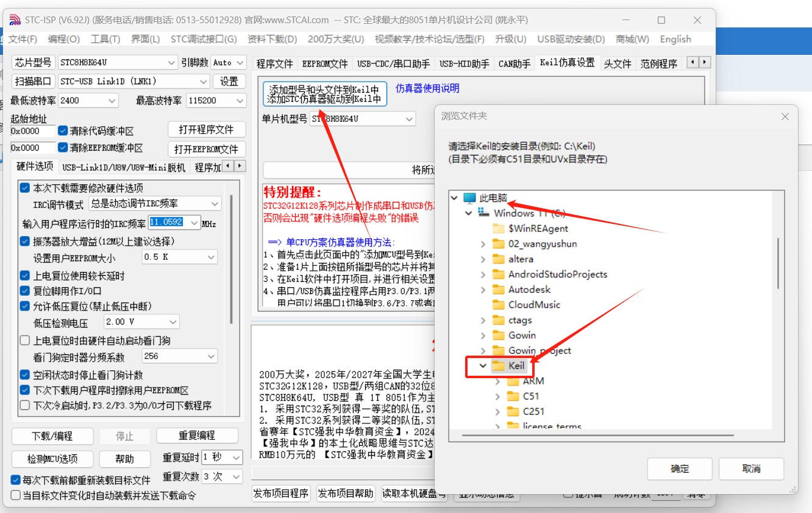Viewport: 812px width, 513px height.
Task: Click the STC-ISP app icon in title bar
Action: point(15,20)
